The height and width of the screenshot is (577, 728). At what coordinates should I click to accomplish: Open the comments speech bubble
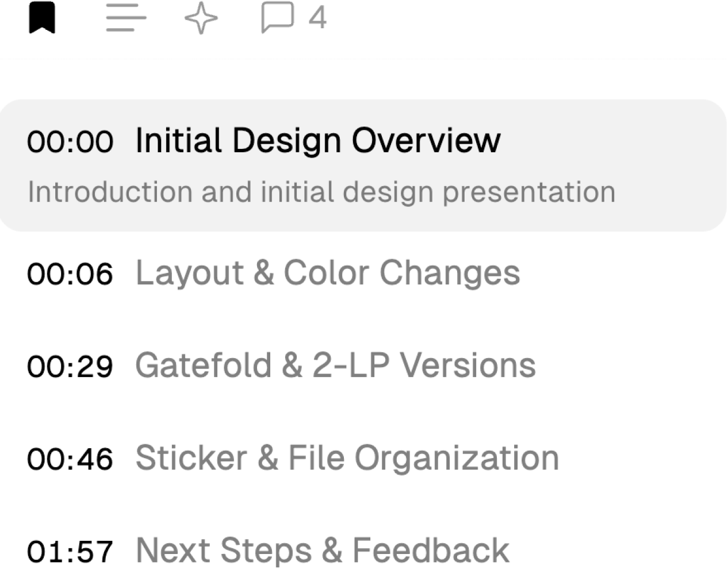tap(277, 18)
